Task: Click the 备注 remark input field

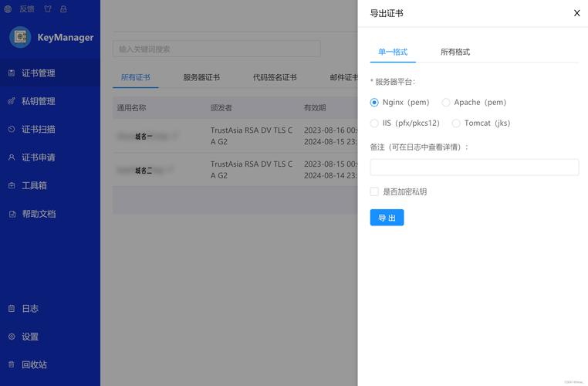Action: 475,167
